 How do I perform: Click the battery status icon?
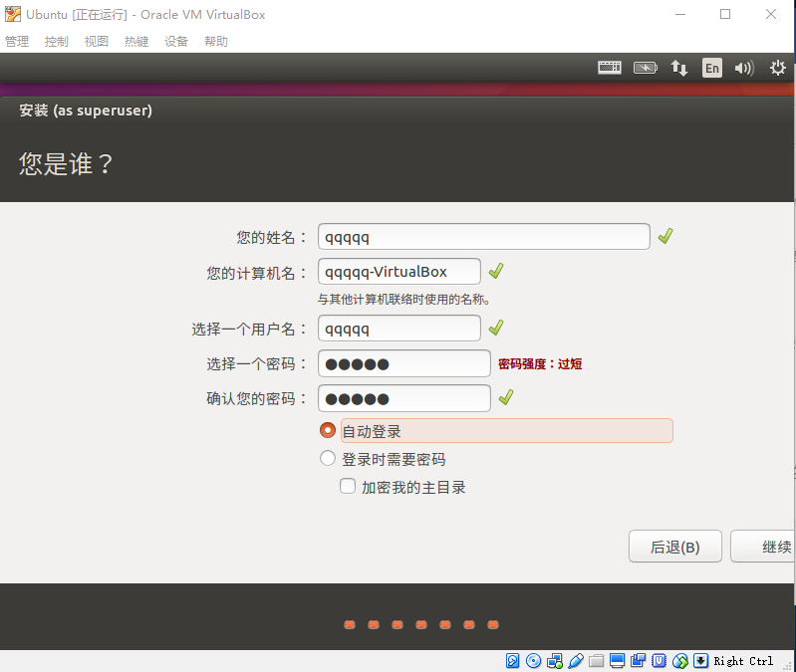(646, 68)
